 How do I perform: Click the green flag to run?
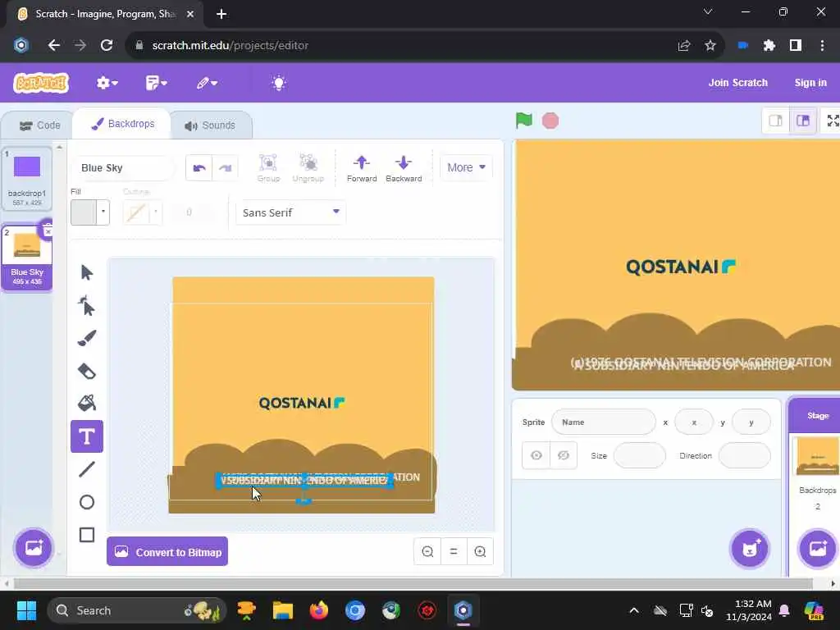click(524, 121)
